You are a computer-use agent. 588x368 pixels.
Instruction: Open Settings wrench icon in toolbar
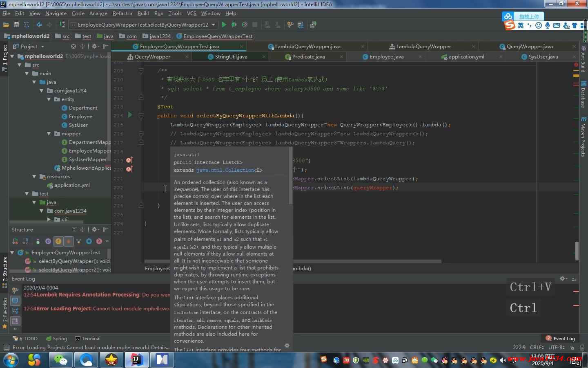point(290,25)
